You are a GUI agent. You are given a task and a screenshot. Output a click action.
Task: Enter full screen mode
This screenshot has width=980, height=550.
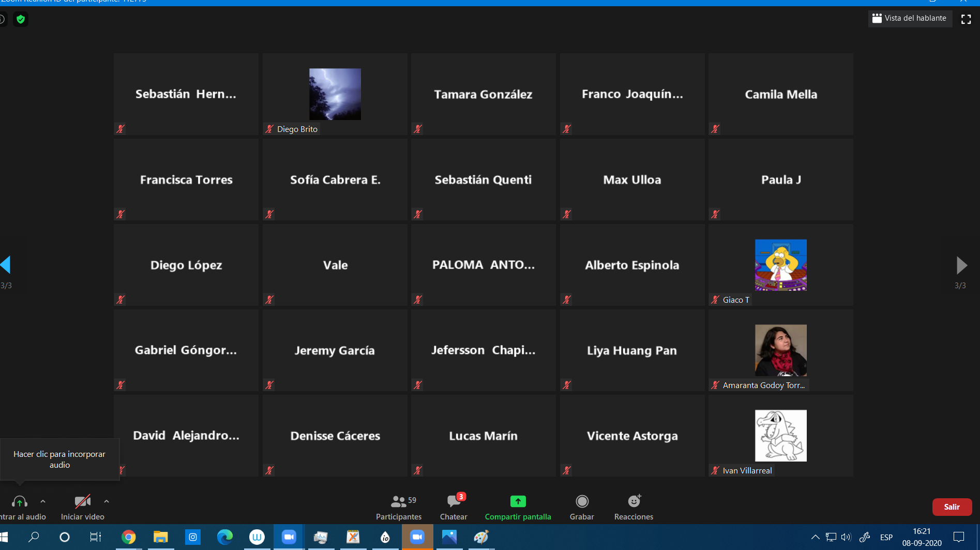tap(966, 19)
